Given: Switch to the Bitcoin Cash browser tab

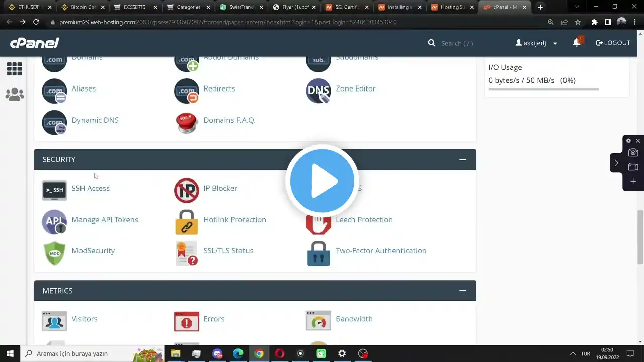Looking at the screenshot, I should (82, 7).
